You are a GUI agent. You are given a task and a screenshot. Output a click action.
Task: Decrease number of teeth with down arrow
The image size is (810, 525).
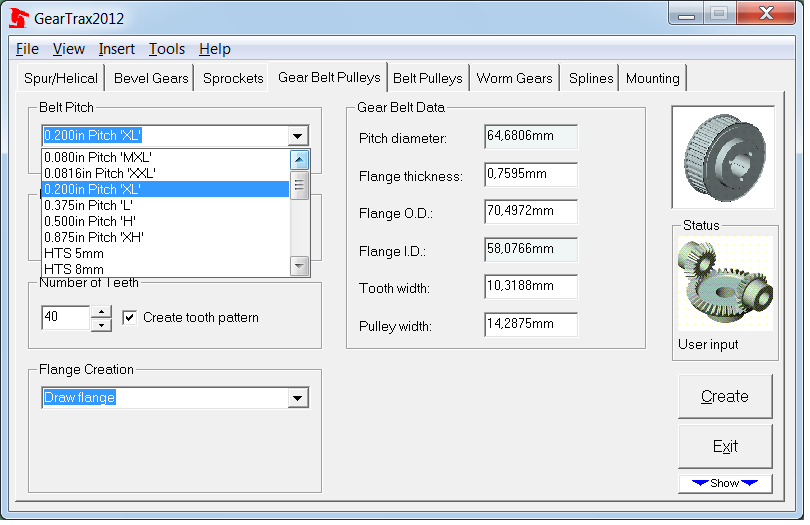click(101, 324)
